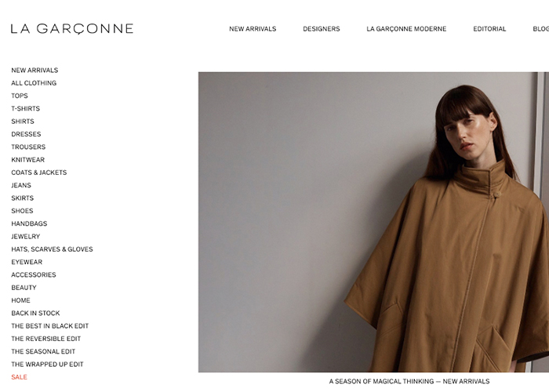This screenshot has height=392, width=549.
Task: Open the T-Shirts category
Action: pyautogui.click(x=25, y=108)
